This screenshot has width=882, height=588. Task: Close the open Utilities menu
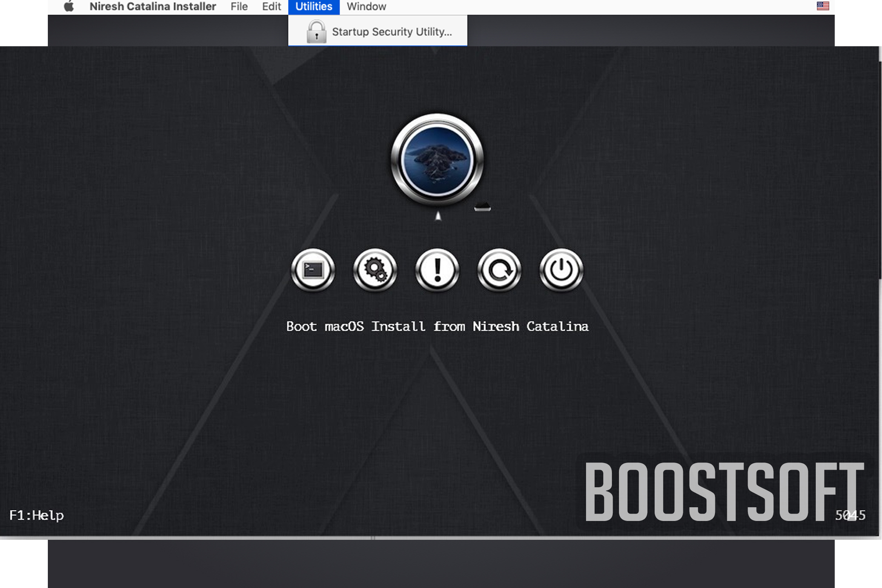(x=314, y=7)
